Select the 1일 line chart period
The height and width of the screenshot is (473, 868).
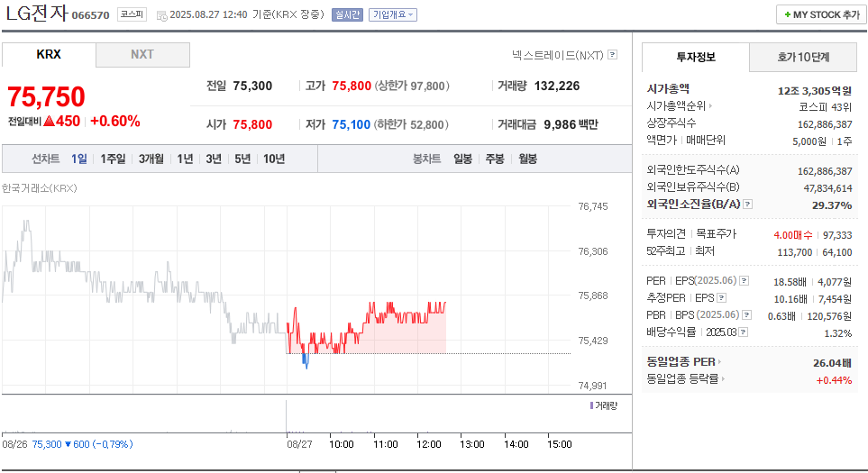79,159
